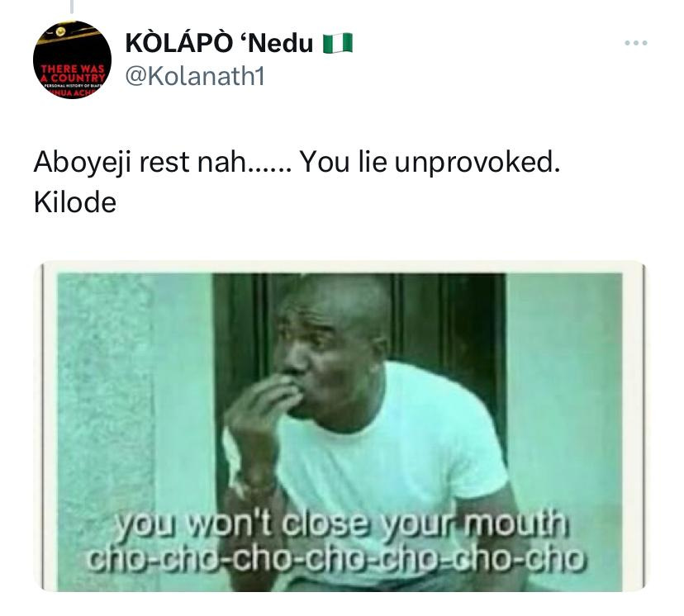Click the word Kilode in the tweet
The width and height of the screenshot is (684, 616).
[75, 202]
